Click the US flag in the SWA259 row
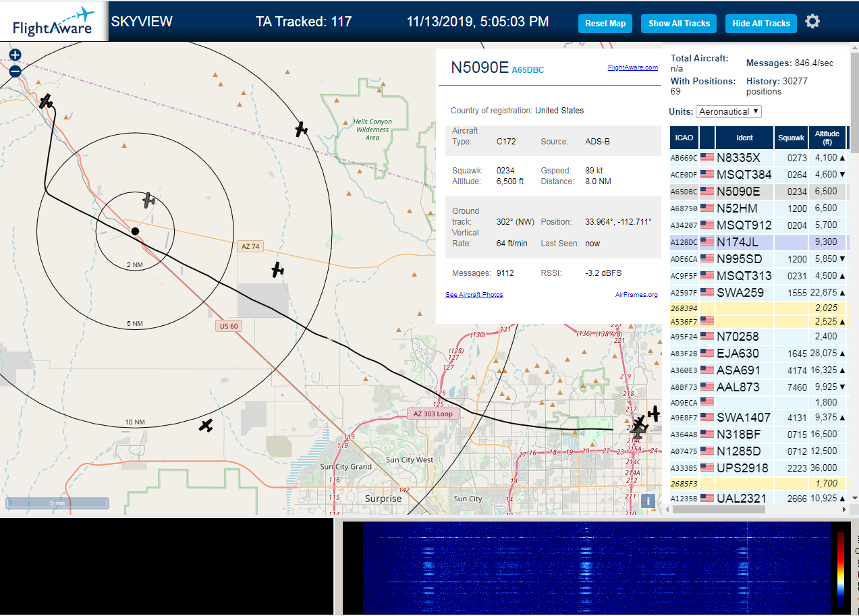859x616 pixels. click(x=707, y=293)
